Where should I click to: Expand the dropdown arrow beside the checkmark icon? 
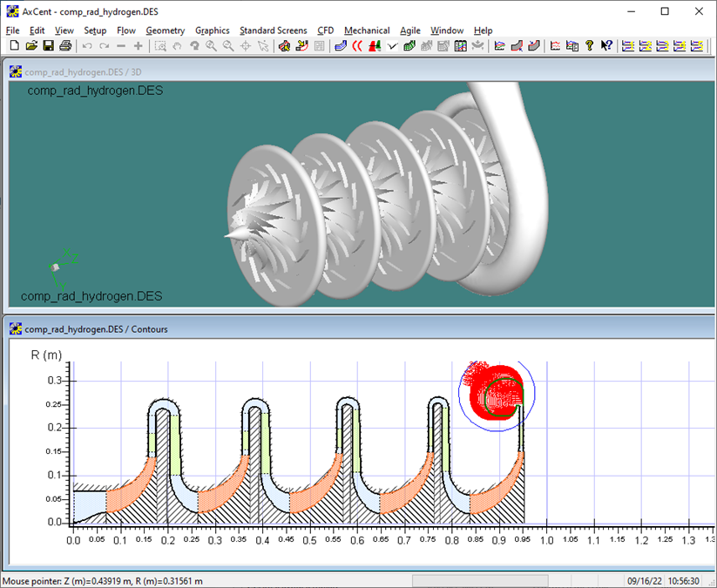point(400,45)
